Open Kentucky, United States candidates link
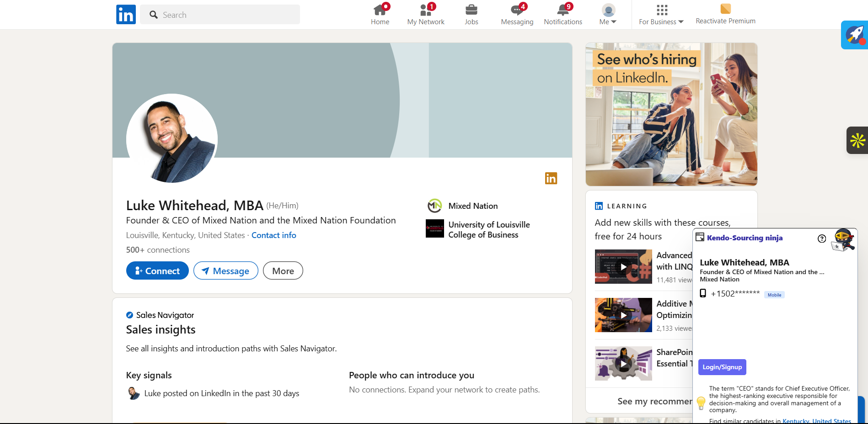This screenshot has height=424, width=868. pyautogui.click(x=817, y=421)
